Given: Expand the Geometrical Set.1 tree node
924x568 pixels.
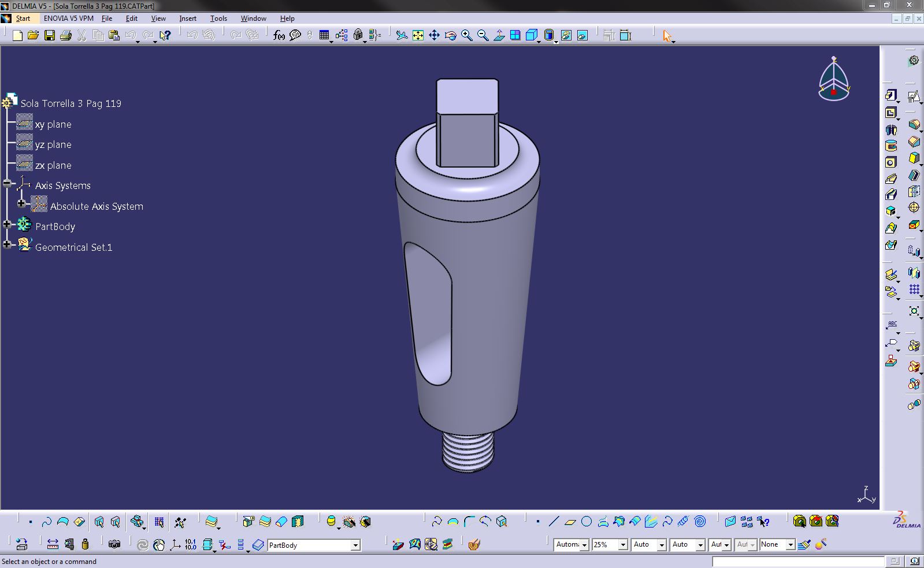Looking at the screenshot, I should click(x=7, y=245).
